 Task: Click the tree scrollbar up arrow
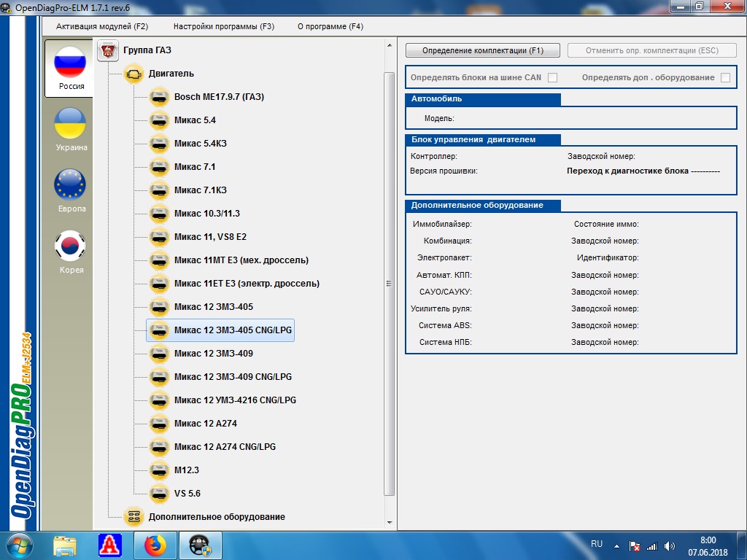coord(390,45)
